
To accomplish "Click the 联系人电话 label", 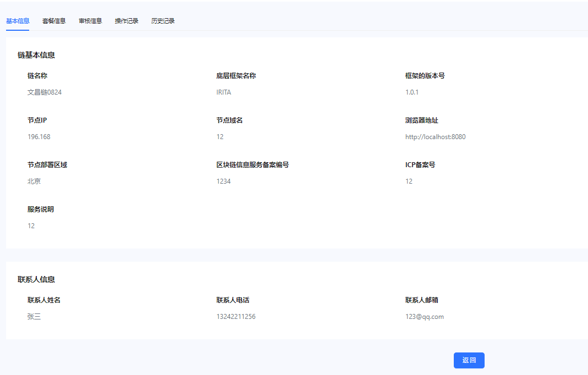I will click(233, 300).
